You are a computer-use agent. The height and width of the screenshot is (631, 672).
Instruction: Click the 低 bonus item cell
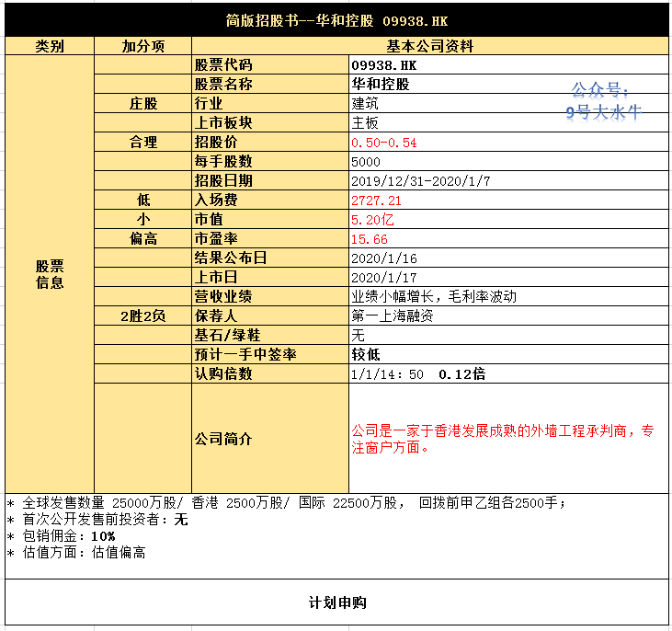[142, 200]
